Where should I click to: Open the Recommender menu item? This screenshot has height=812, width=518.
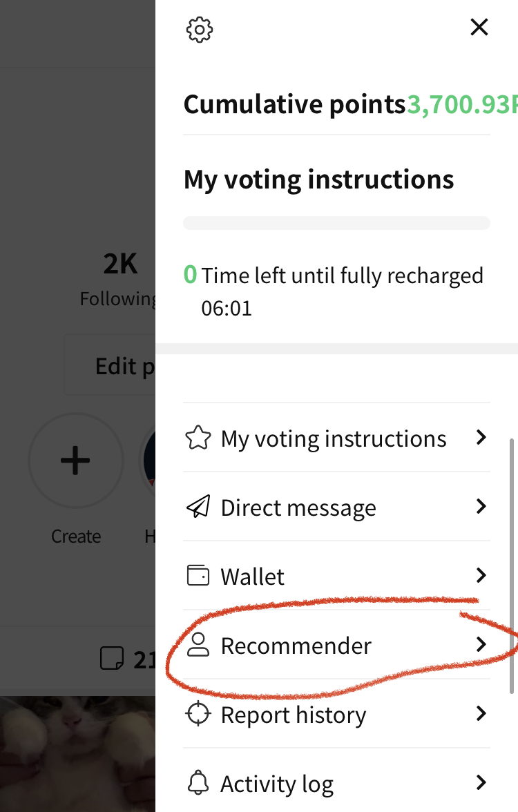[296, 646]
